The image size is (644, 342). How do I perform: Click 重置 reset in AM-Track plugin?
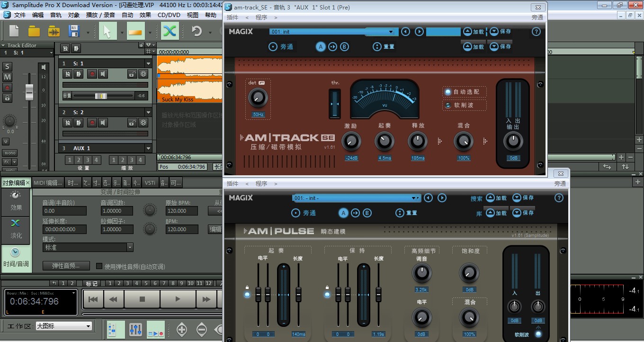pos(384,47)
